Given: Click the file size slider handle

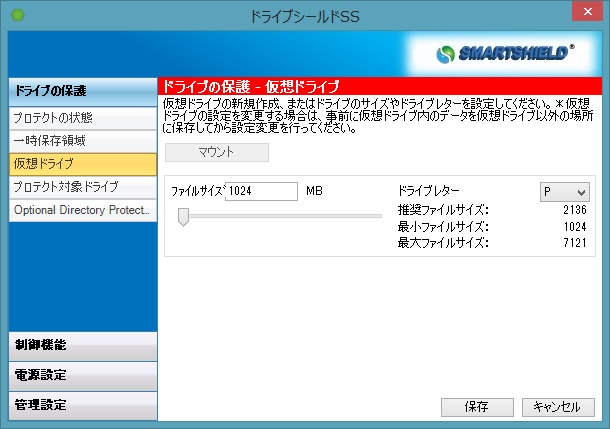Looking at the screenshot, I should tap(184, 216).
